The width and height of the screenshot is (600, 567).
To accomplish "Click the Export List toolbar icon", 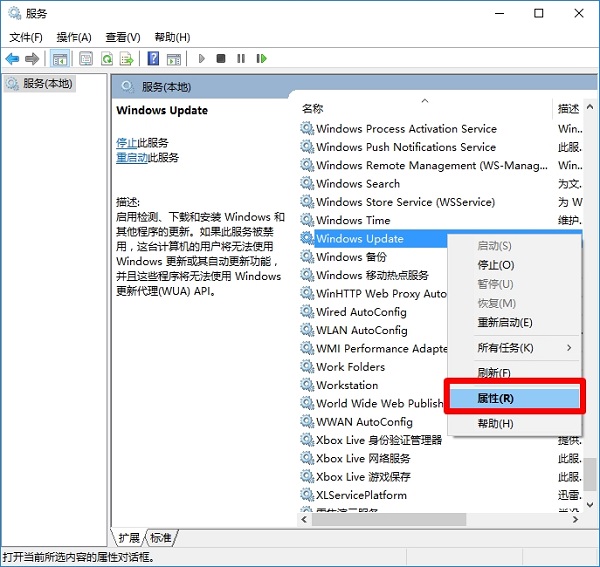I will (x=126, y=59).
